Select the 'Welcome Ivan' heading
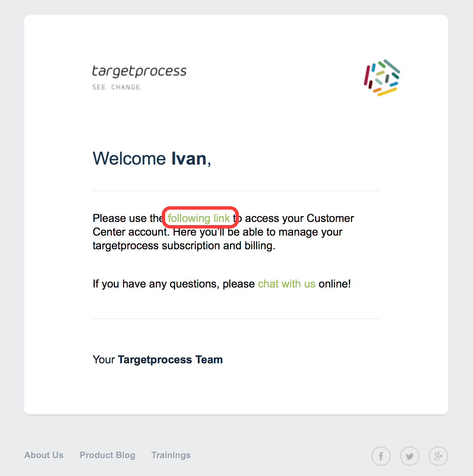The width and height of the screenshot is (473, 476). 151,158
